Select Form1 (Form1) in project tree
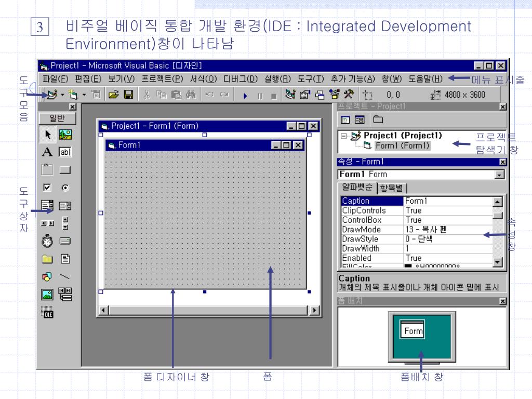Image resolution: width=532 pixels, height=399 pixels. (402, 145)
